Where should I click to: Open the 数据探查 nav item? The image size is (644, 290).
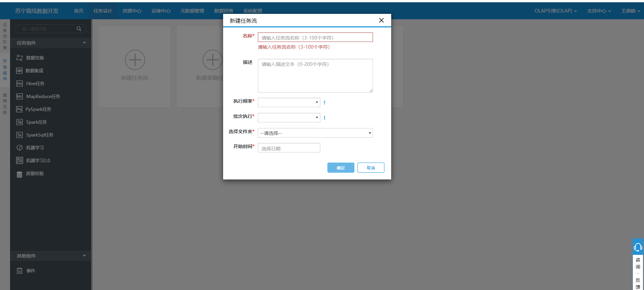pyautogui.click(x=224, y=11)
